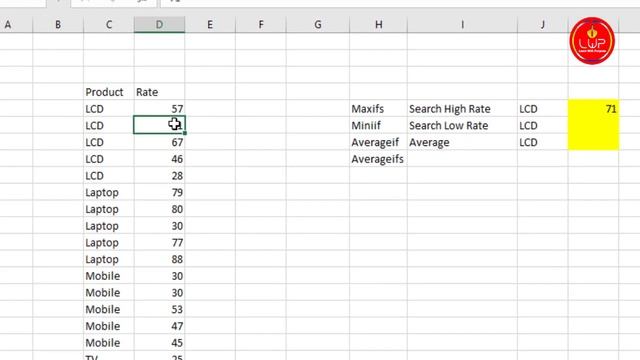Click the 'Rate' header cell

[x=159, y=92]
